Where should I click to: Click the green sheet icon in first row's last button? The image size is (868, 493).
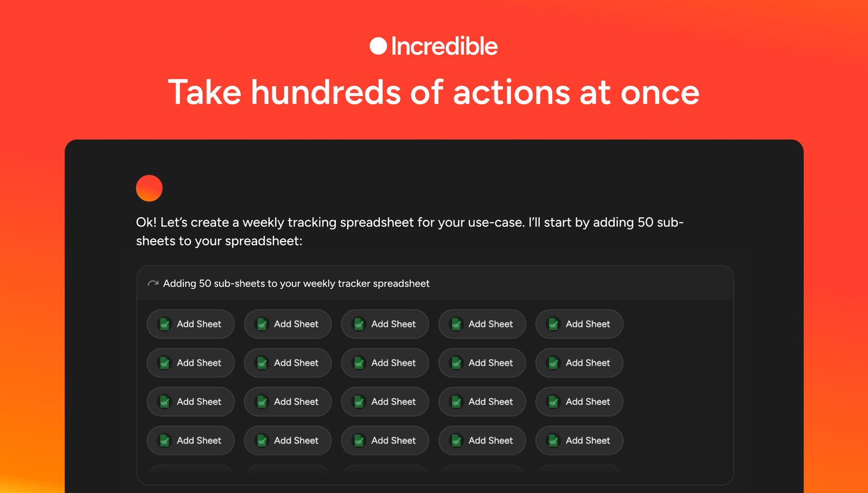[553, 324]
